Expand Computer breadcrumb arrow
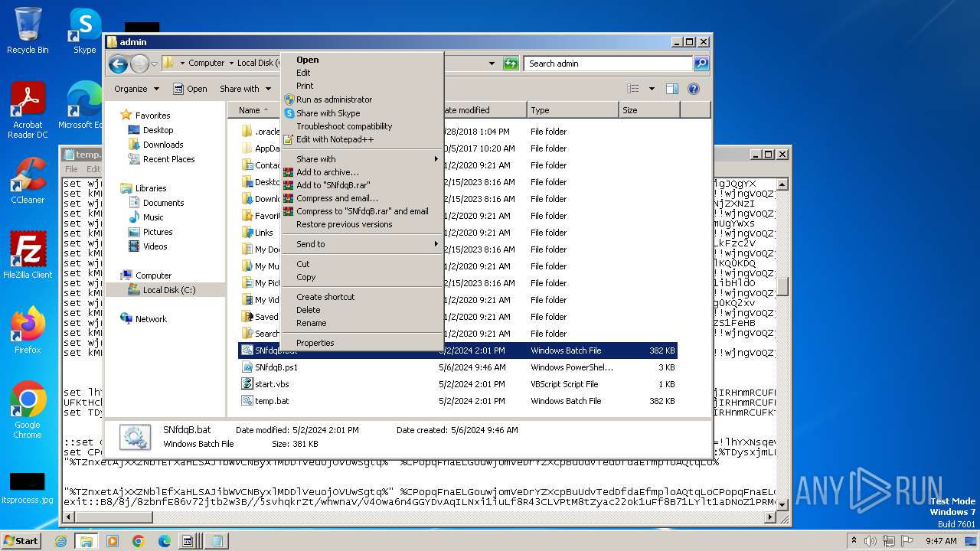 [231, 64]
